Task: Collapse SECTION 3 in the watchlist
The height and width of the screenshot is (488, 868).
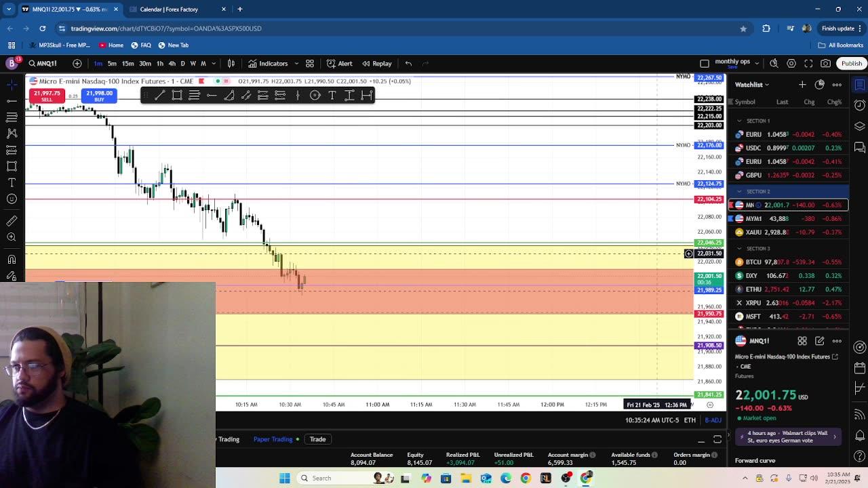Action: 739,249
